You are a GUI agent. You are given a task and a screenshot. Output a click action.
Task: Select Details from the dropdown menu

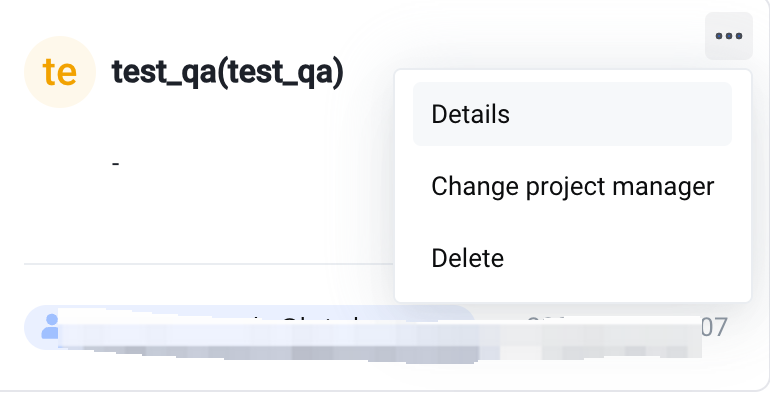pos(572,114)
